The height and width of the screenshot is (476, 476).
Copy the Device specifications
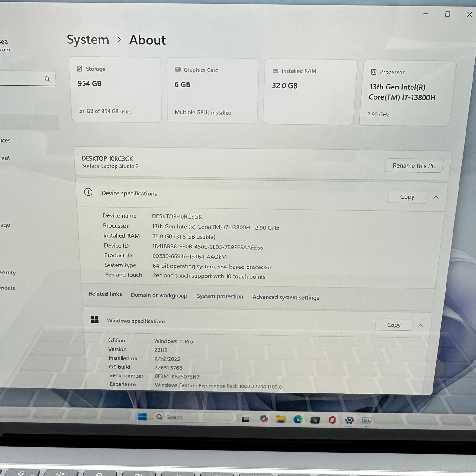407,197
